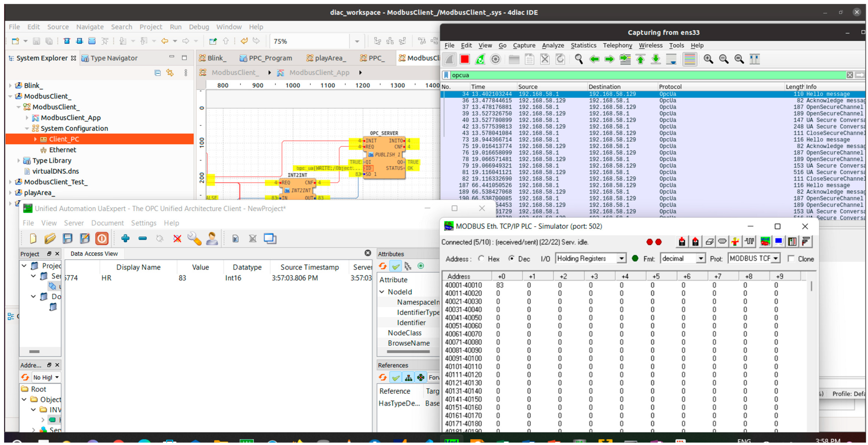Select the Hex address radio button

[481, 258]
